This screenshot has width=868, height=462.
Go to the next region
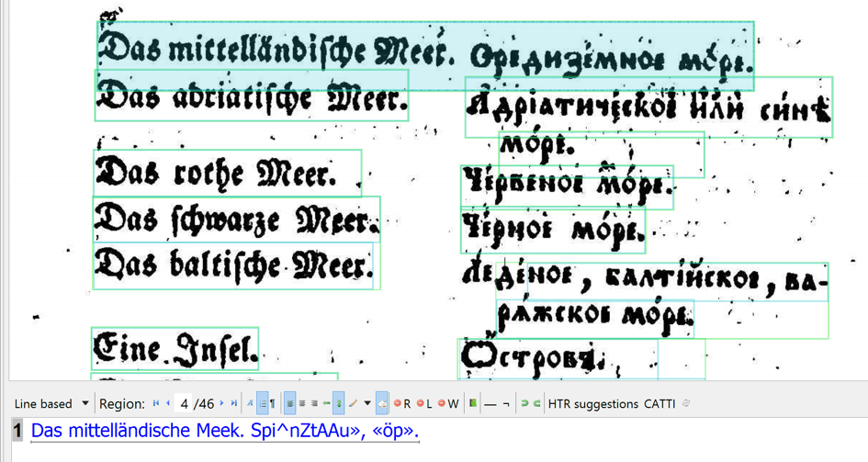(222, 403)
